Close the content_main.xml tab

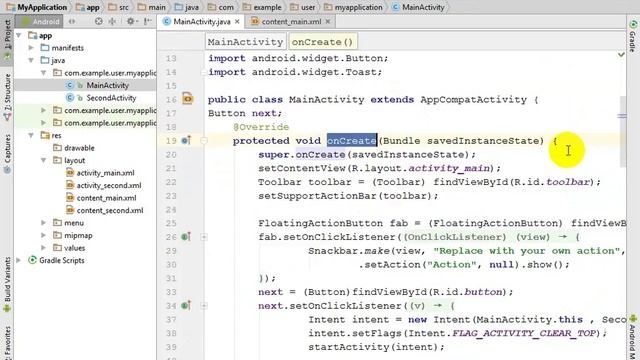[328, 22]
